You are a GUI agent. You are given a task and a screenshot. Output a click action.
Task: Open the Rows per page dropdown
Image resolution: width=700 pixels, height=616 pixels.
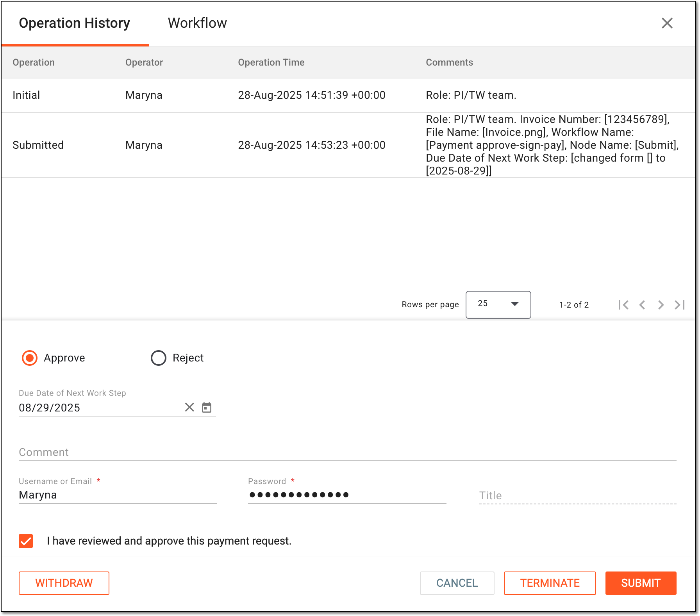498,304
